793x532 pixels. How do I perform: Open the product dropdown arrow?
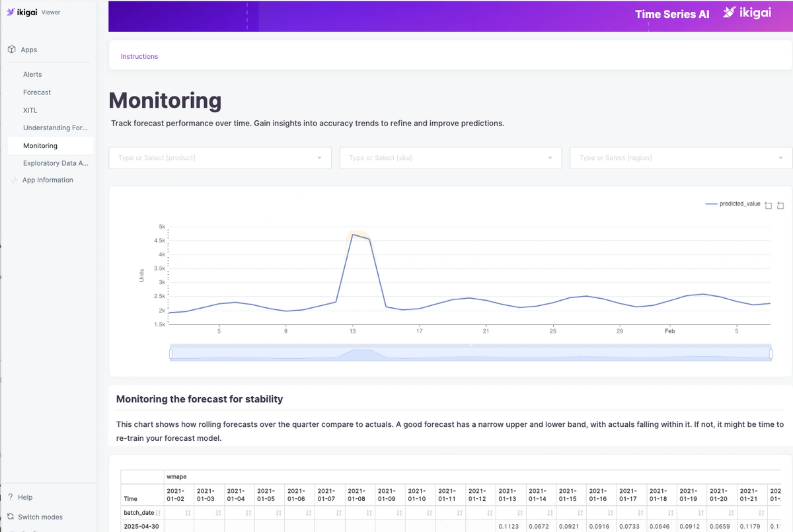pyautogui.click(x=320, y=158)
